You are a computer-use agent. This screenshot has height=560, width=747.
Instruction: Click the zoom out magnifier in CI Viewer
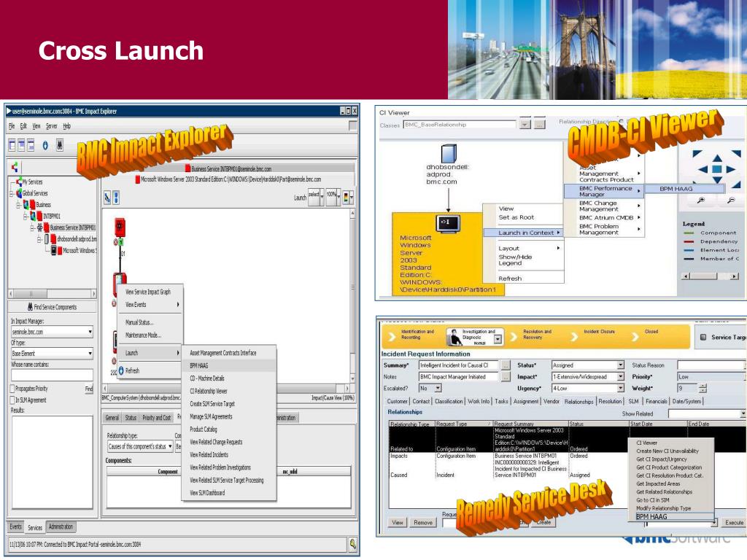pyautogui.click(x=732, y=201)
